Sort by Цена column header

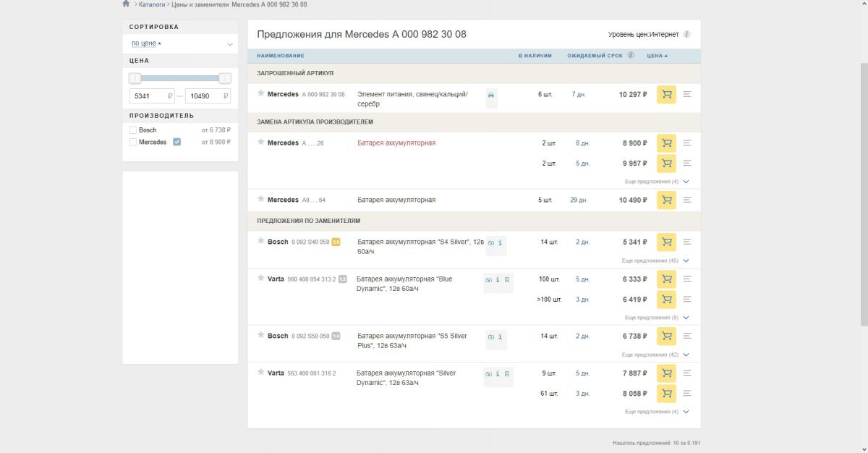point(657,56)
